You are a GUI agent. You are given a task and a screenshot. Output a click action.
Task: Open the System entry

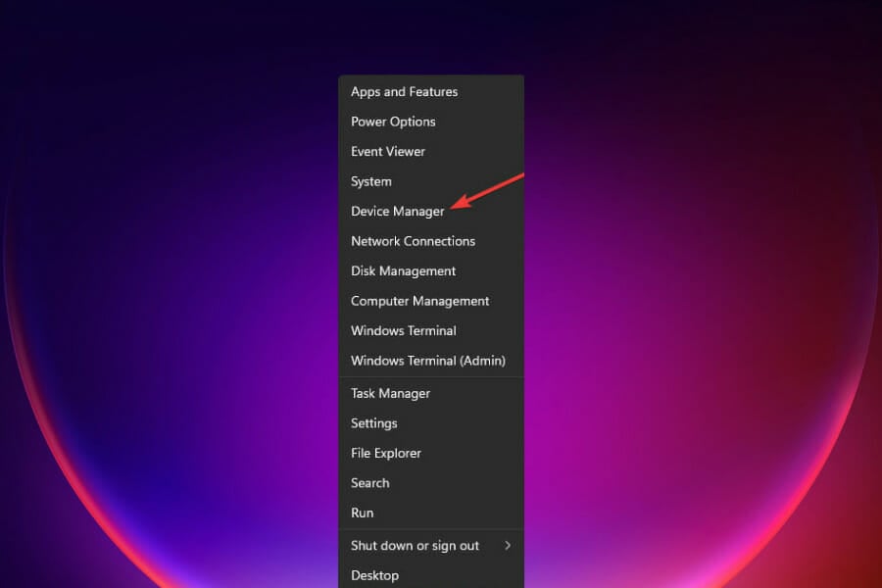point(431,181)
